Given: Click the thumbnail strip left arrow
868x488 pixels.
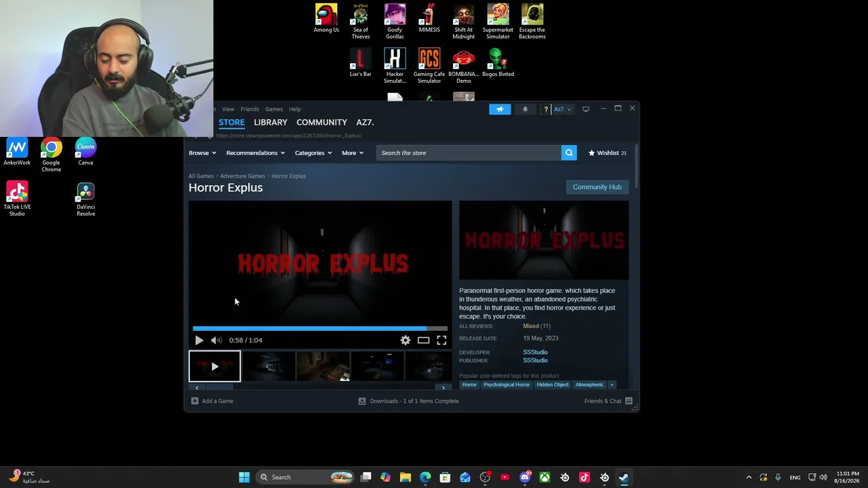Looking at the screenshot, I should pos(197,388).
